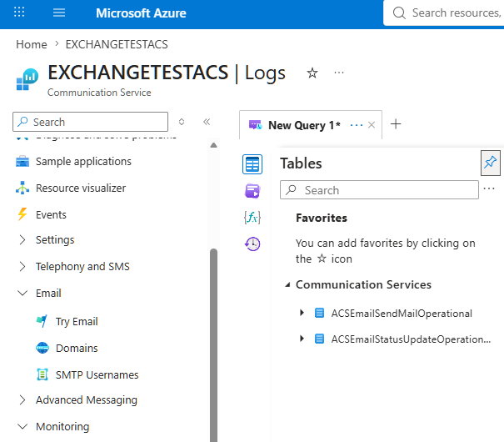Click the SMTP Usernames icon

[x=42, y=374]
